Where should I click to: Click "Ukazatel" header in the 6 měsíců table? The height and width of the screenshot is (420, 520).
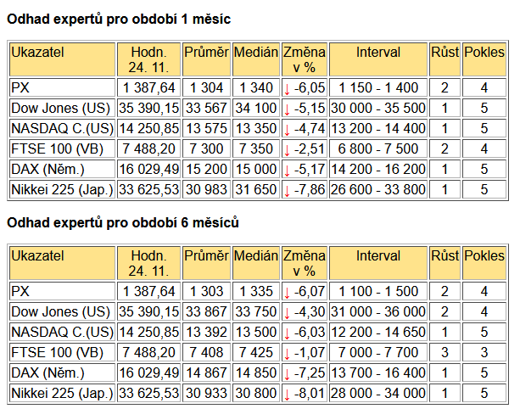37,256
